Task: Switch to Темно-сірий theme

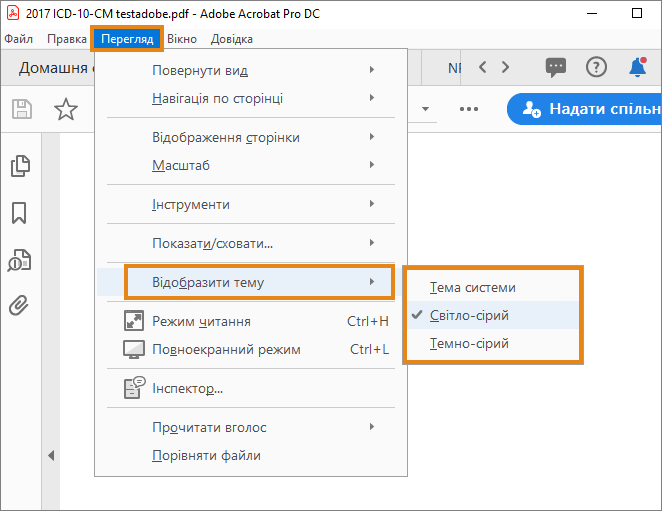Action: click(x=469, y=343)
